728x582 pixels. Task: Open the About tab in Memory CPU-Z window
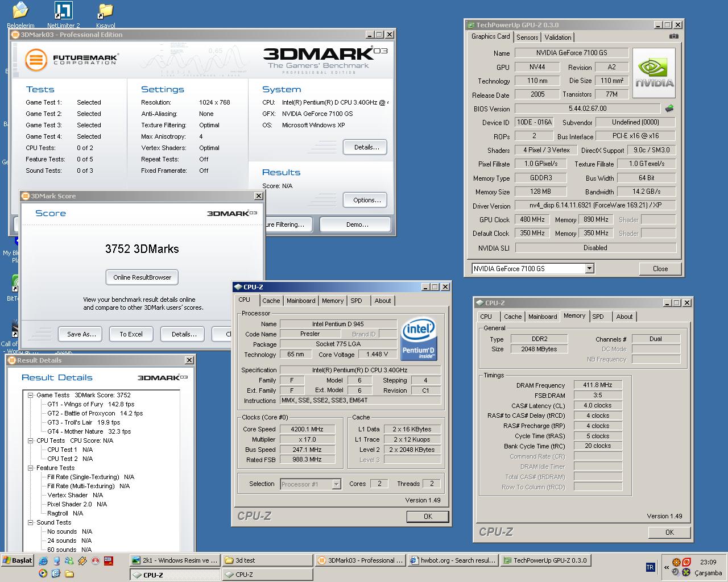pos(624,317)
